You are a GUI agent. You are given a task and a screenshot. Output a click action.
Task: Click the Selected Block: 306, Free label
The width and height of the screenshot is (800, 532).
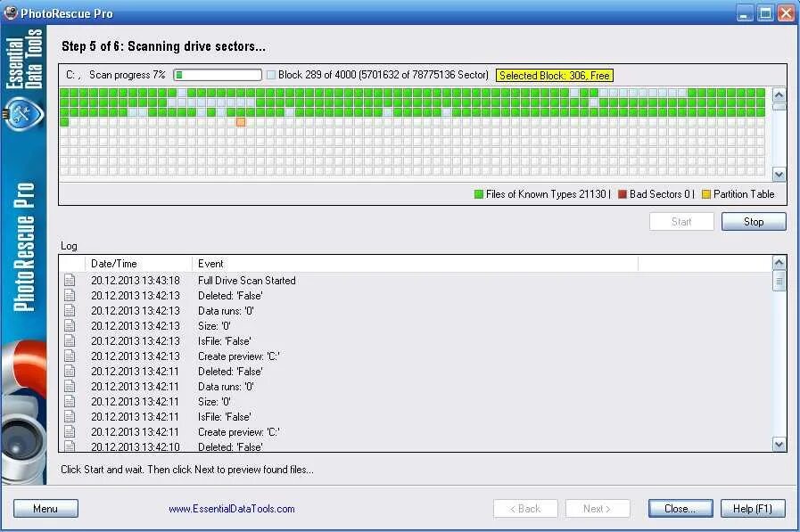555,76
